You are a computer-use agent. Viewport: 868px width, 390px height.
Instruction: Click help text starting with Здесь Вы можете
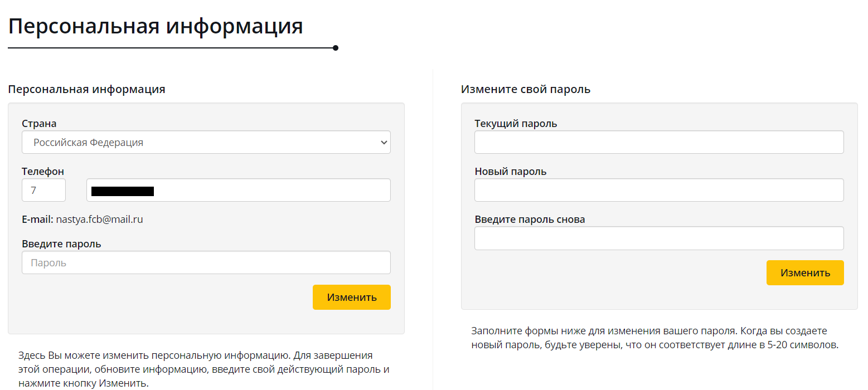(x=203, y=369)
